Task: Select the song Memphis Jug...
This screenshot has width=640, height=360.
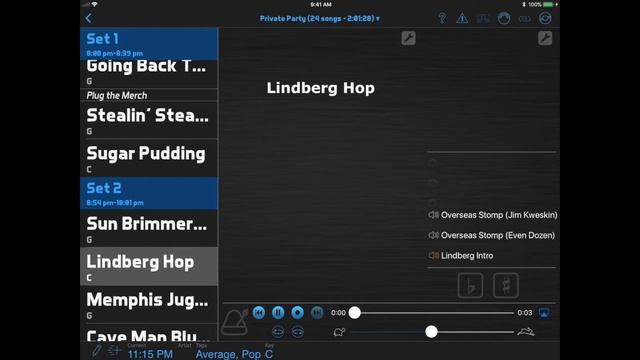Action: [149, 304]
